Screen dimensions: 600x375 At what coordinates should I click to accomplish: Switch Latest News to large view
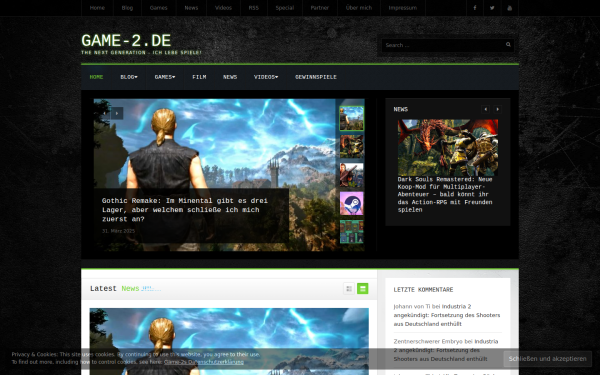[363, 289]
